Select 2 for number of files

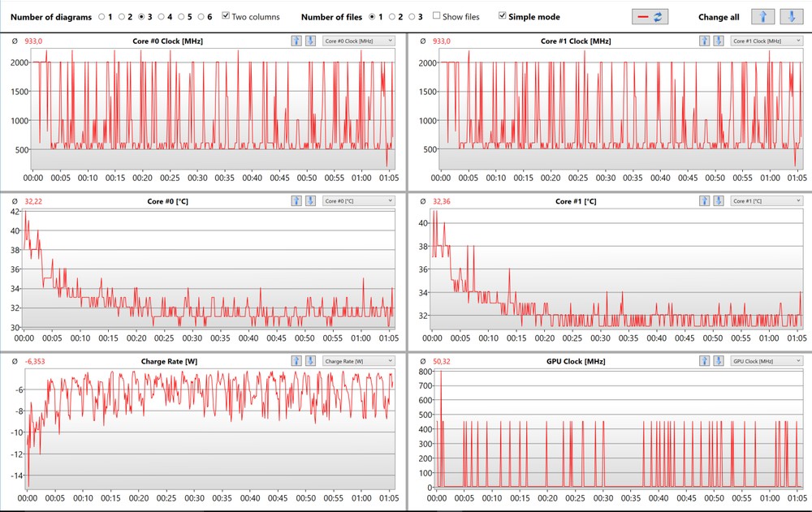tap(392, 16)
